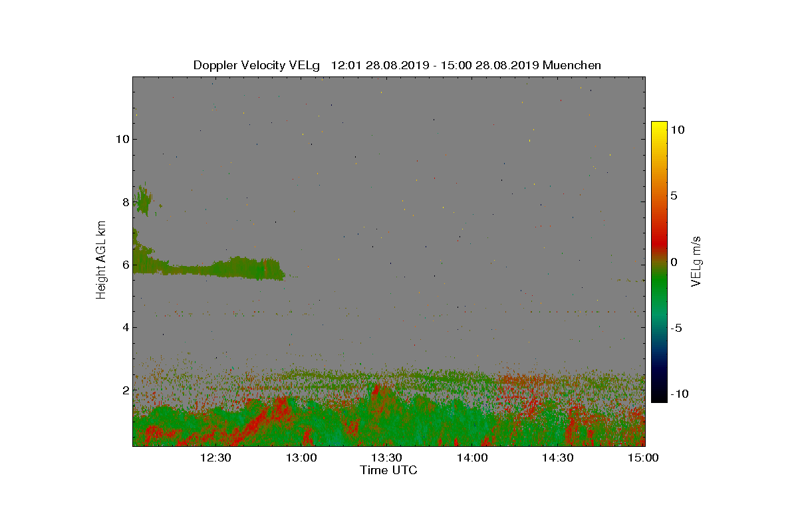Click the "Height AGL km" y-axis label

point(101,260)
